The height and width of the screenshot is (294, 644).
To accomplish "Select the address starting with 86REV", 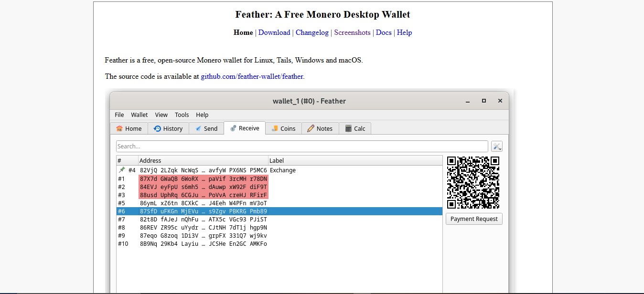I will pyautogui.click(x=203, y=228).
